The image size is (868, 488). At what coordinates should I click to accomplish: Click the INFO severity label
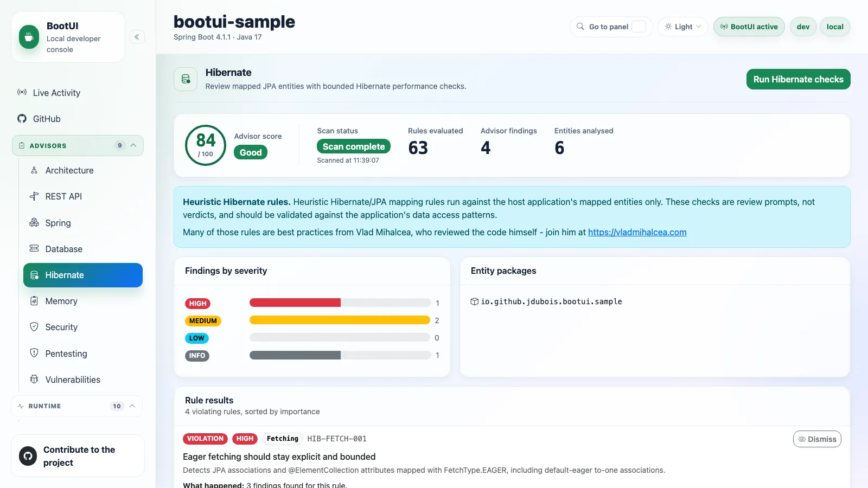[x=197, y=356]
